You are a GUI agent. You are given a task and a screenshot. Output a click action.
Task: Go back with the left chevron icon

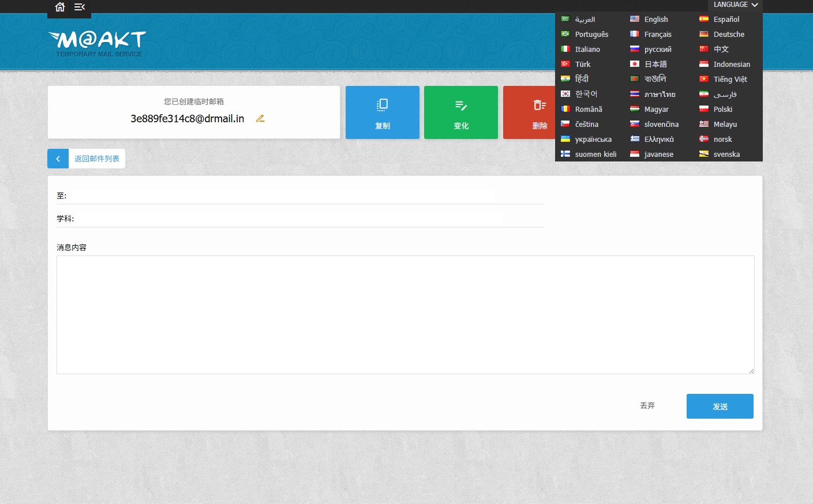click(58, 159)
